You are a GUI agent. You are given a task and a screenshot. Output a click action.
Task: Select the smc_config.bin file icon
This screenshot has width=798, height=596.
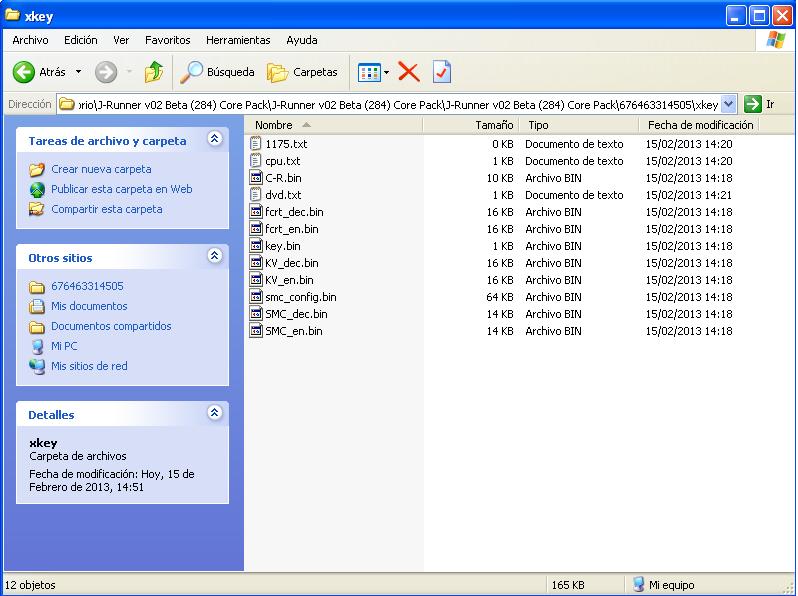[x=257, y=297]
